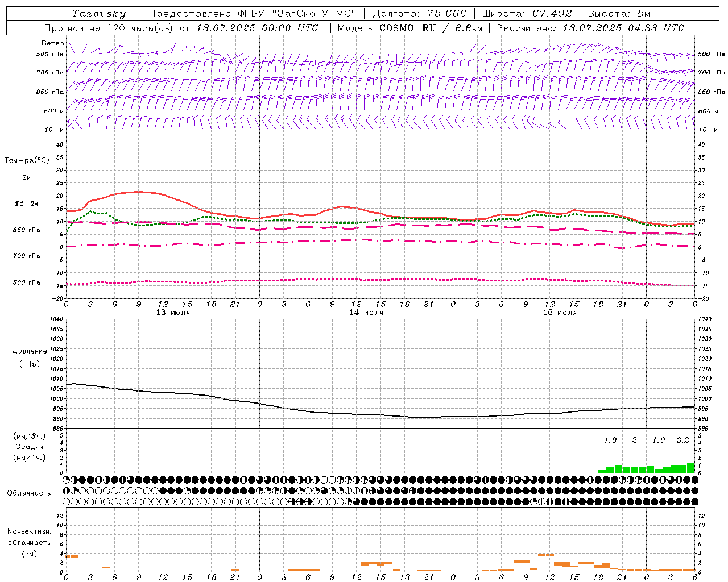Select the 14 июля date label
728x582 pixels.
[x=366, y=313]
